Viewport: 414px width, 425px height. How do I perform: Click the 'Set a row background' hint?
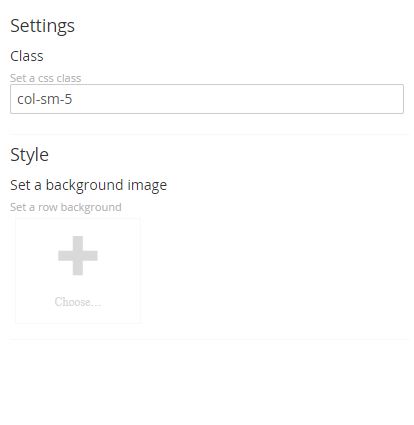click(66, 207)
